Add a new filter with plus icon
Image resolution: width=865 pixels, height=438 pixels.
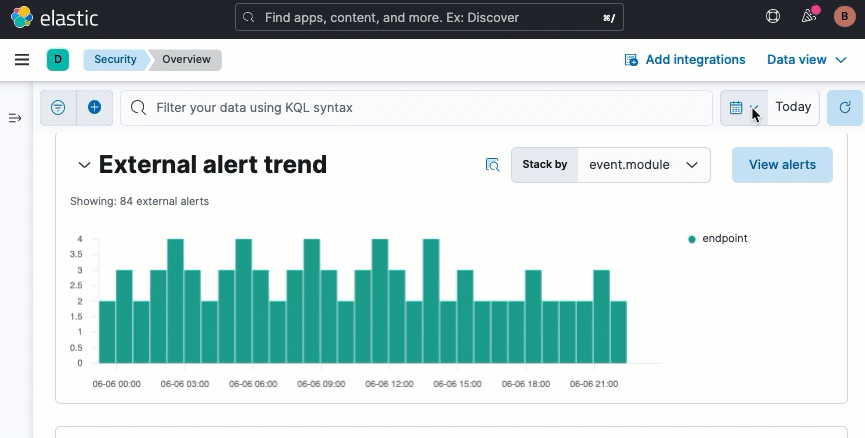pos(94,107)
